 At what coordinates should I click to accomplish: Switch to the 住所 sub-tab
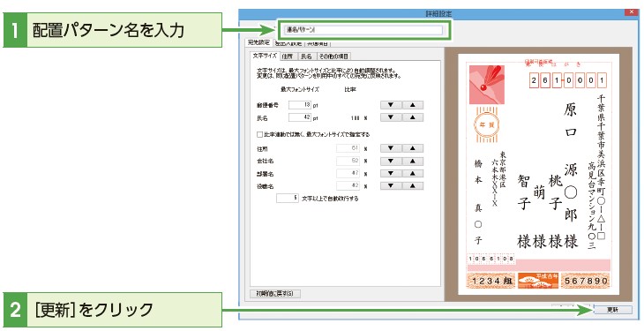(x=288, y=56)
